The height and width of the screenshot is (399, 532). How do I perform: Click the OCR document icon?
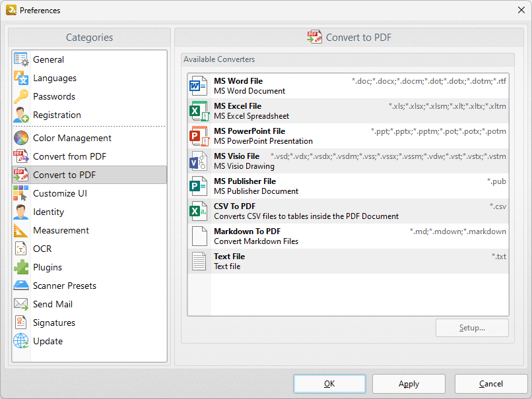[21, 249]
